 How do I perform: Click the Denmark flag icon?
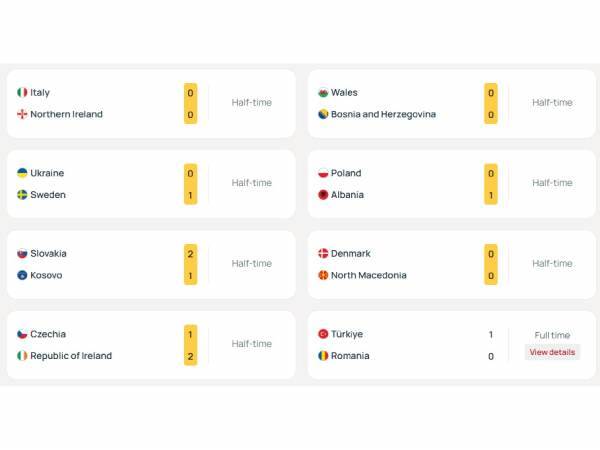pos(323,254)
